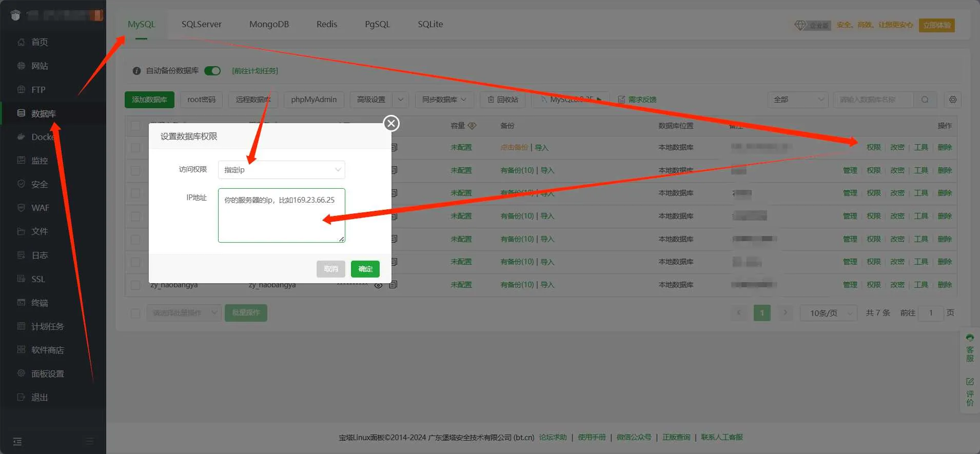Open the Docker whale icon in sidebar
The height and width of the screenshot is (454, 980).
point(21,137)
